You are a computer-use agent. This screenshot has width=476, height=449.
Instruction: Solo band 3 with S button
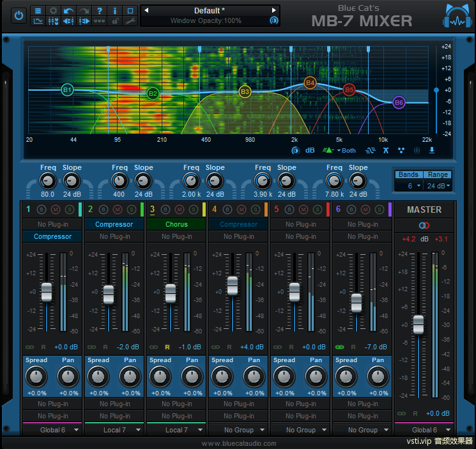[194, 209]
